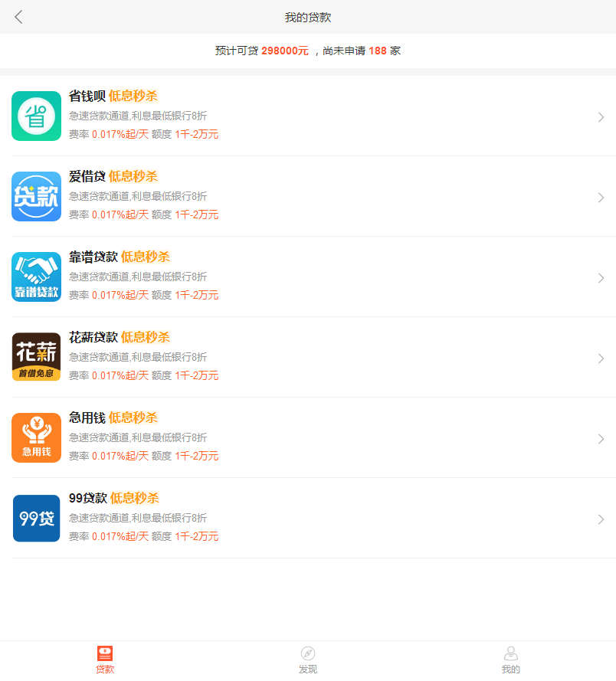
Task: Tap the 花薪 brown app icon
Action: [x=36, y=357]
